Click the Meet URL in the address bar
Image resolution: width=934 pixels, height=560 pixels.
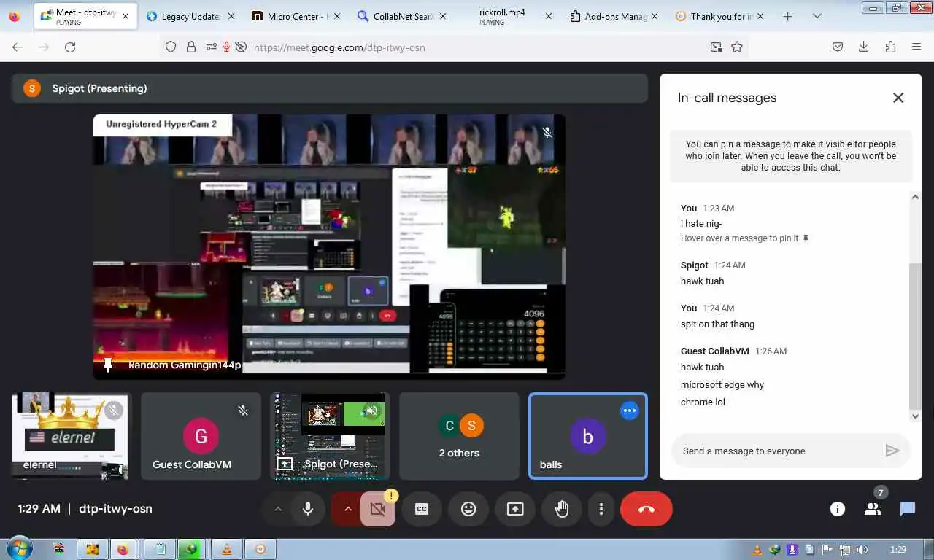(x=339, y=47)
